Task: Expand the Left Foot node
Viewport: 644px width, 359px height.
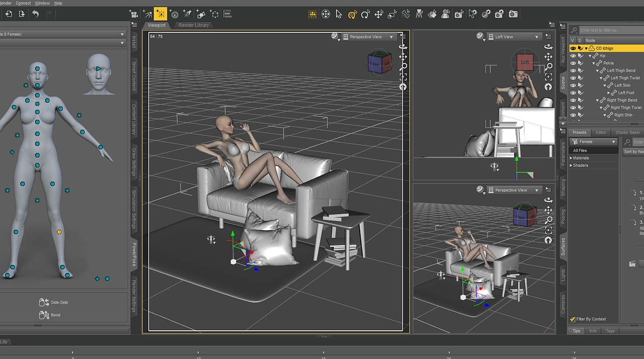Action: coord(608,93)
